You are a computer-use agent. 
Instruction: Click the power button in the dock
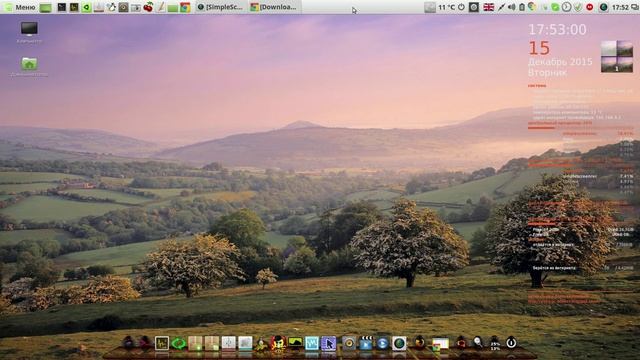(511, 343)
